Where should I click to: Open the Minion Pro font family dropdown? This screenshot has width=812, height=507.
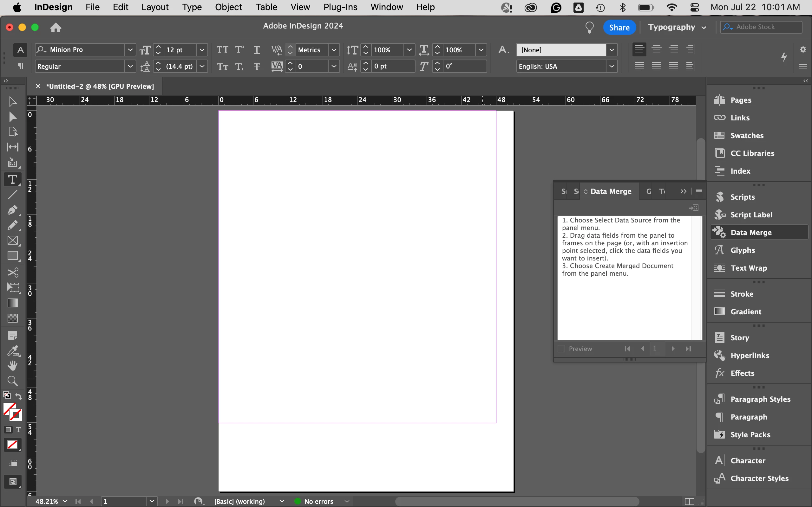pyautogui.click(x=130, y=50)
